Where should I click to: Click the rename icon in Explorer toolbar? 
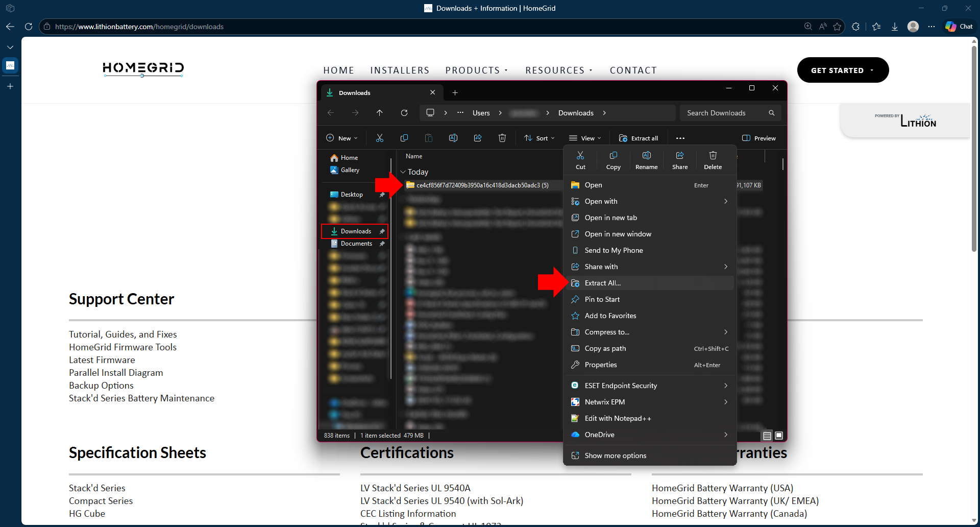[x=453, y=138]
